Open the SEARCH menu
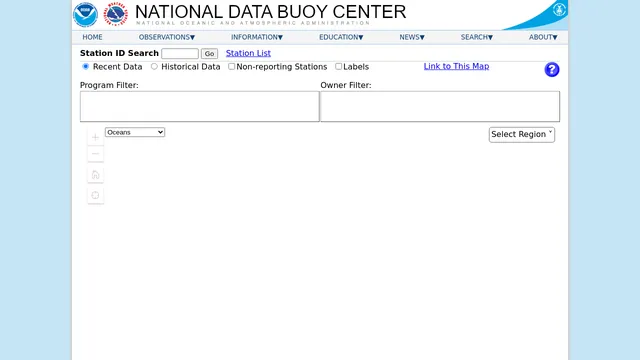640x360 pixels. (477, 37)
